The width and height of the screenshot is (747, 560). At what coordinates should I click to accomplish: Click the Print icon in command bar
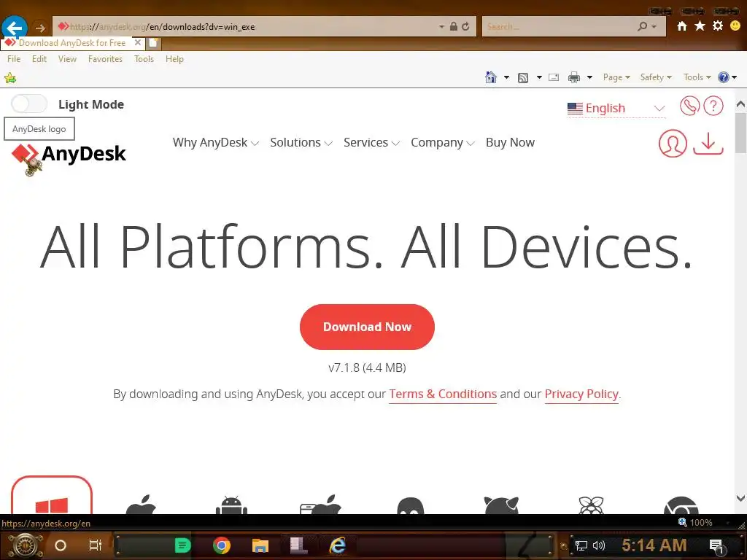pos(574,77)
